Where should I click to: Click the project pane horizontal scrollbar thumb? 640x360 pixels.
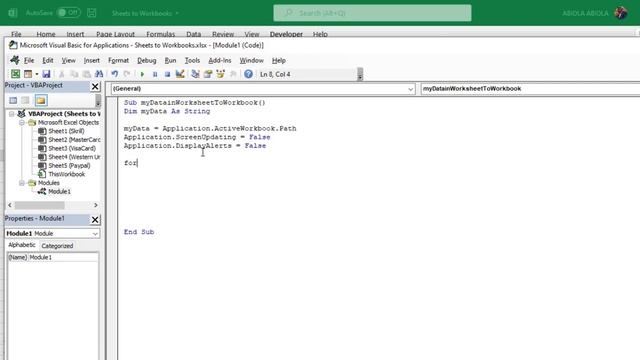point(39,205)
